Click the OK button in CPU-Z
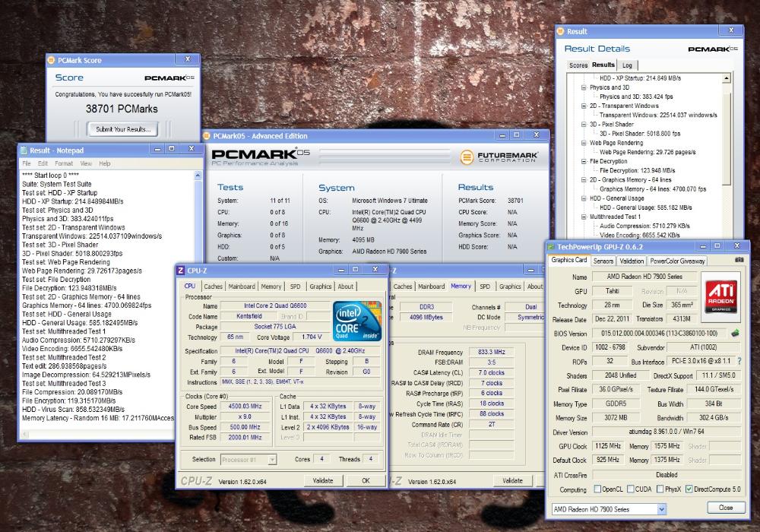 point(366,480)
